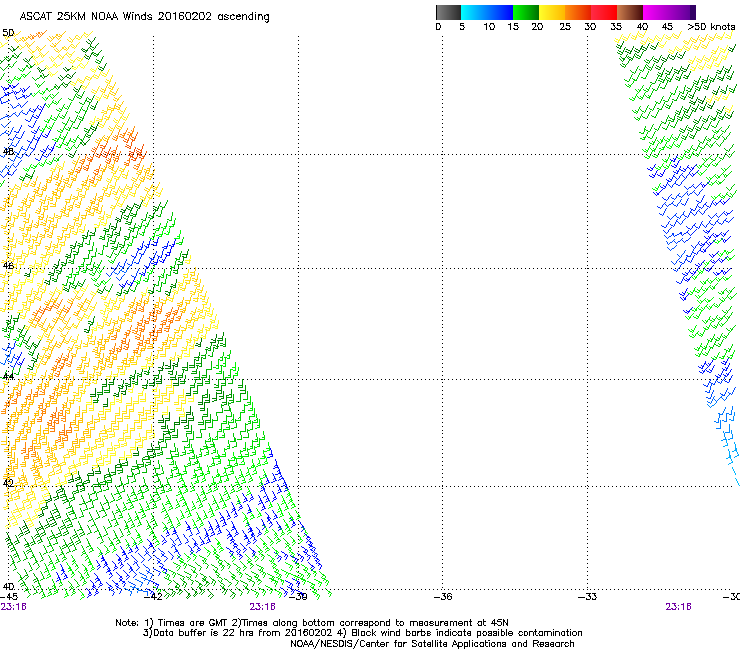Click the longitude axis label '-39'
The width and height of the screenshot is (740, 650).
[298, 597]
